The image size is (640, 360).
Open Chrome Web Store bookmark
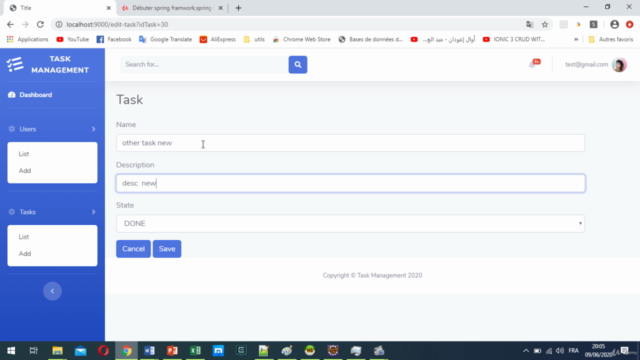(x=301, y=39)
